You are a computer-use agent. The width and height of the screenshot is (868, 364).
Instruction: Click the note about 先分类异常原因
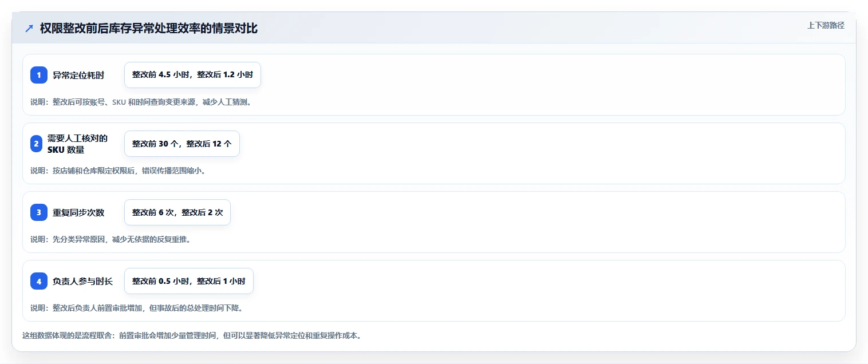pos(110,239)
